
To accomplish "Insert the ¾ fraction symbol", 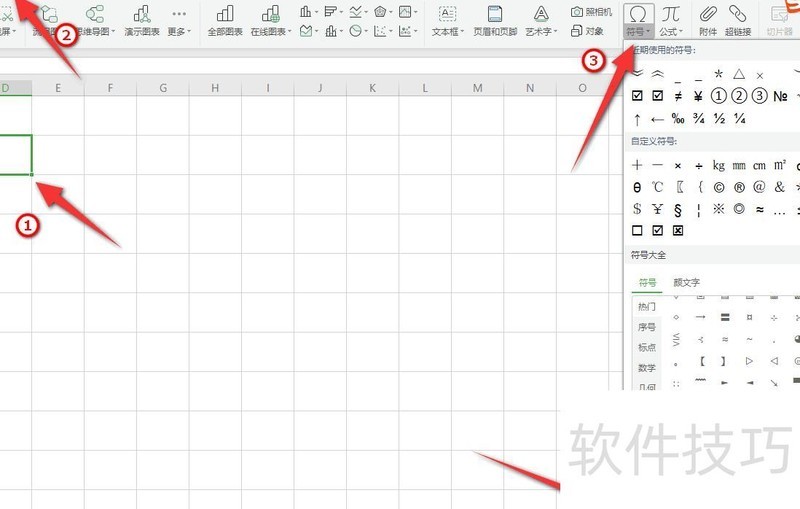I will [x=698, y=119].
